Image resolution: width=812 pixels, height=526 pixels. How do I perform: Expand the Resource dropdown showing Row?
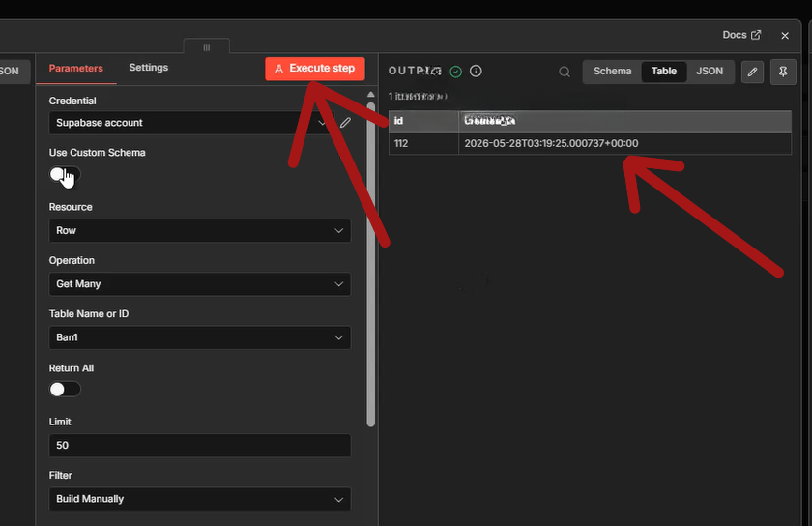click(199, 231)
